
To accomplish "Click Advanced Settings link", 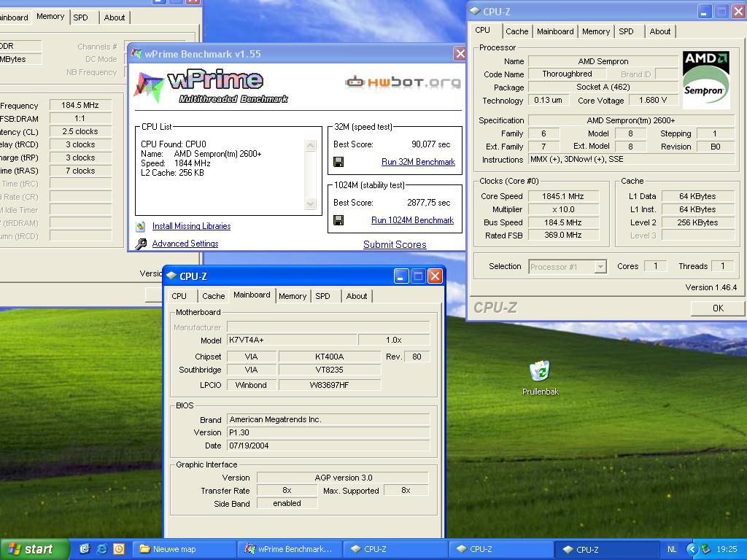I will coord(185,244).
